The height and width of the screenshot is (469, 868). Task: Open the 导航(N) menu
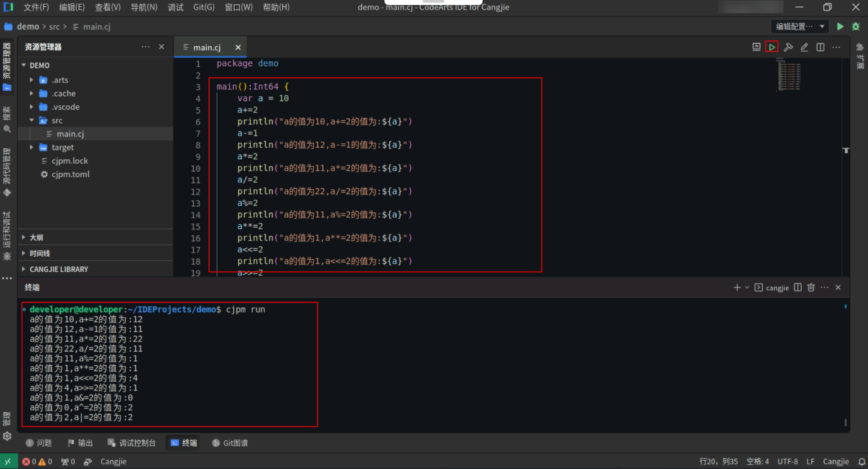144,7
